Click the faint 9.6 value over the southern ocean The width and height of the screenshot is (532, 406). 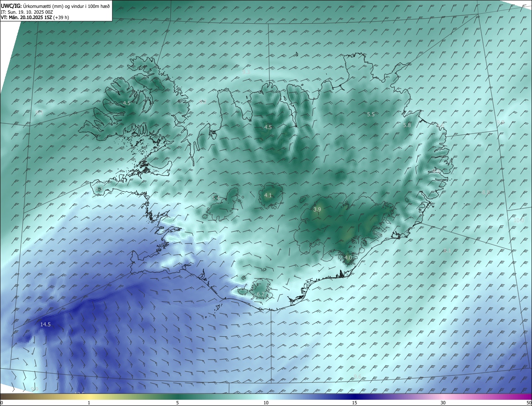coord(357,377)
